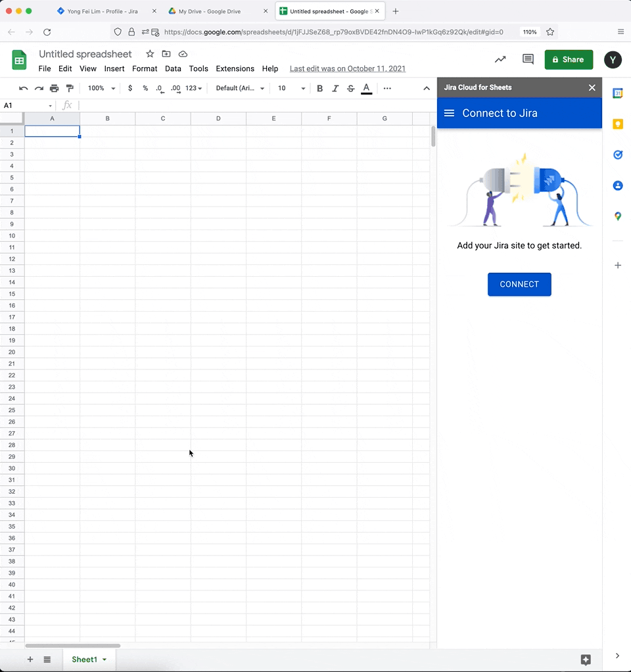The height and width of the screenshot is (672, 631).
Task: Hide the side panel with the chevron
Action: (x=617, y=656)
